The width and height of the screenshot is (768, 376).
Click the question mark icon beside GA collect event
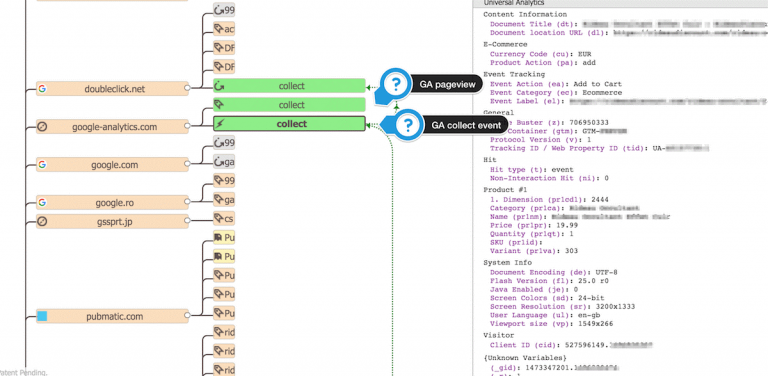pyautogui.click(x=408, y=125)
